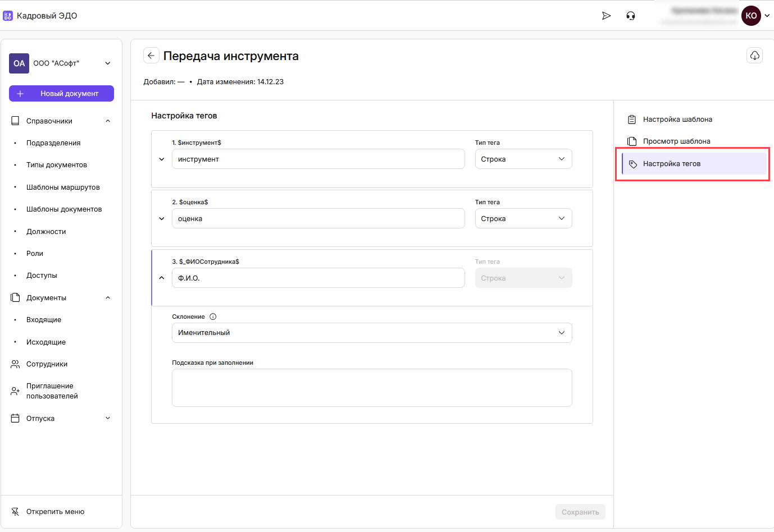Open Шаблоны документов in the sidebar
774x532 pixels.
click(x=64, y=209)
